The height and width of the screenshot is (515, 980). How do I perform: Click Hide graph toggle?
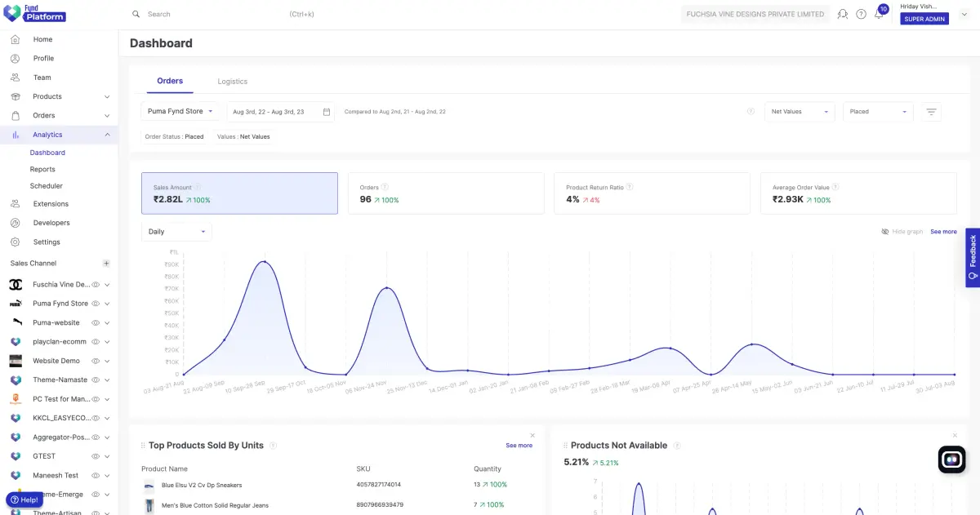pyautogui.click(x=902, y=232)
